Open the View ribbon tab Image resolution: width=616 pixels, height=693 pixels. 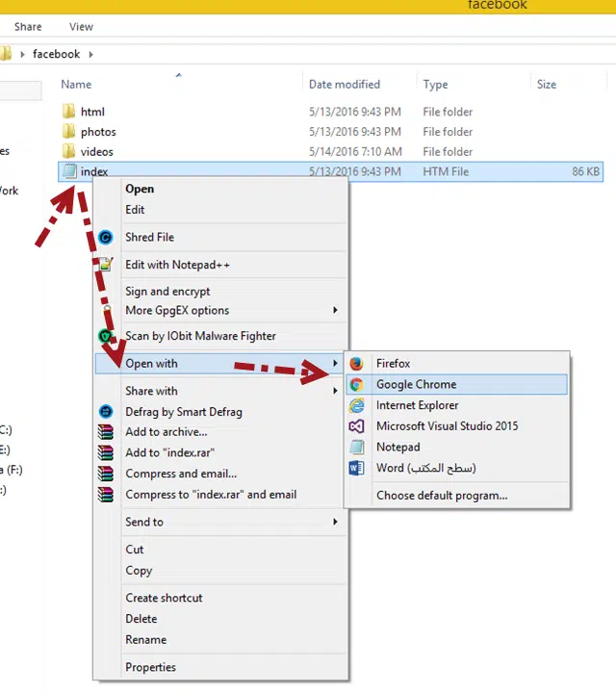[x=81, y=27]
